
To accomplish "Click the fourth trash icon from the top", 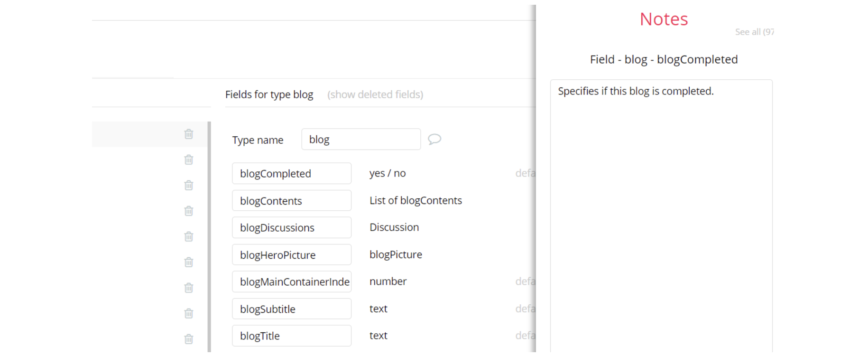I will [x=189, y=211].
